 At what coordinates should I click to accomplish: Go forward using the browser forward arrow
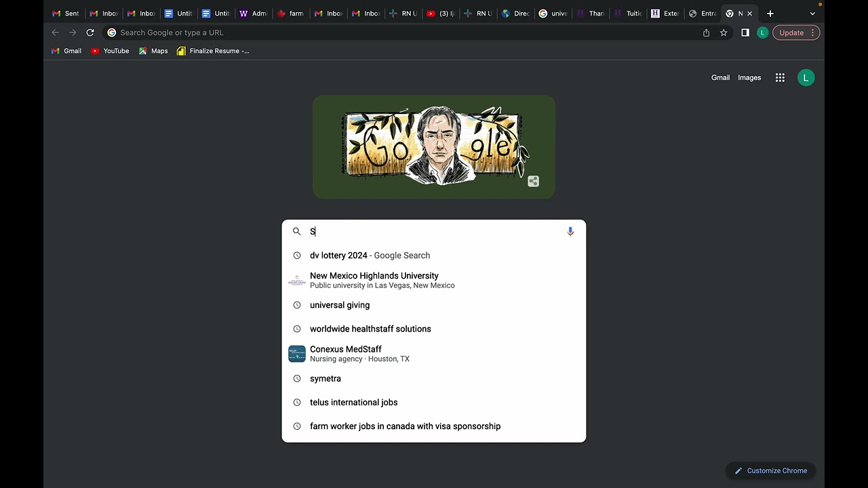[x=73, y=33]
